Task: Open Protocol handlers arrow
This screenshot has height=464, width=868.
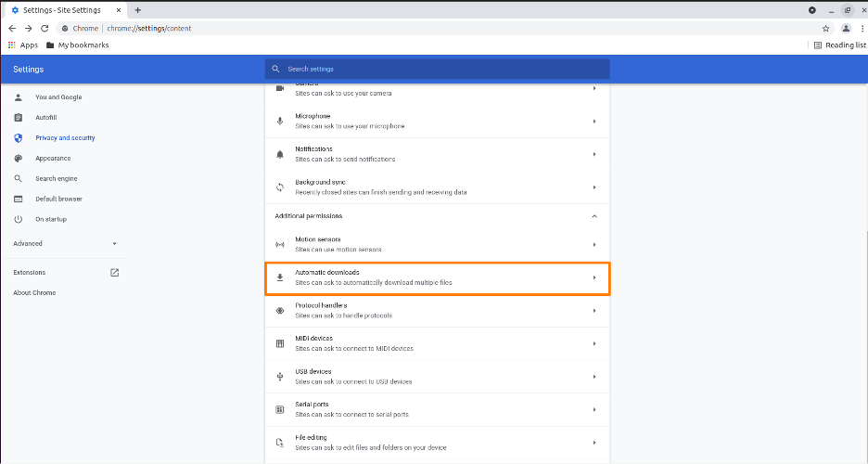Action: (594, 311)
